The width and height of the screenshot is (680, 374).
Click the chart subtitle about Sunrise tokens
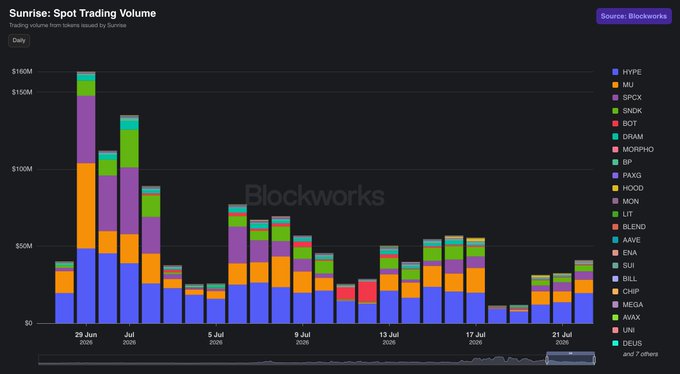coord(68,25)
